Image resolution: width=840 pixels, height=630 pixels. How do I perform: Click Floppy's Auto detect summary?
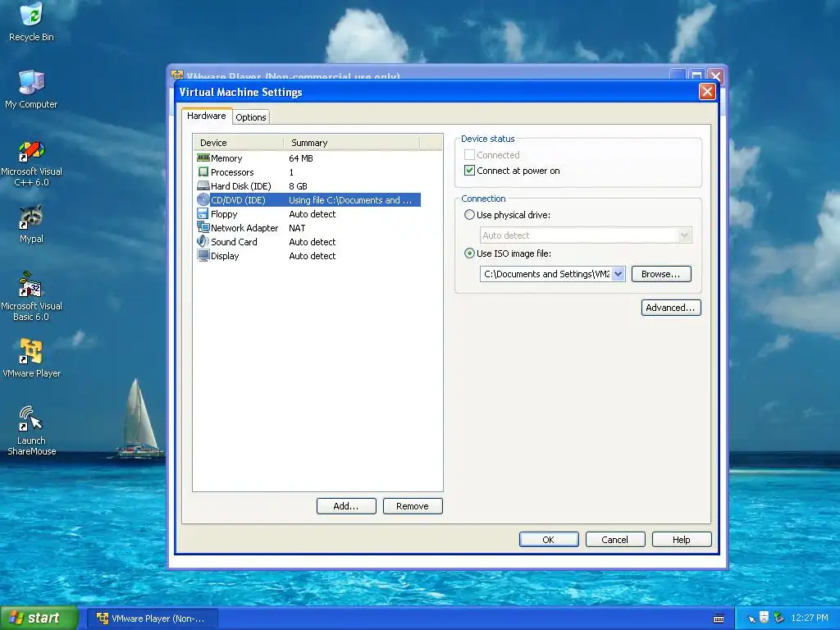point(313,214)
